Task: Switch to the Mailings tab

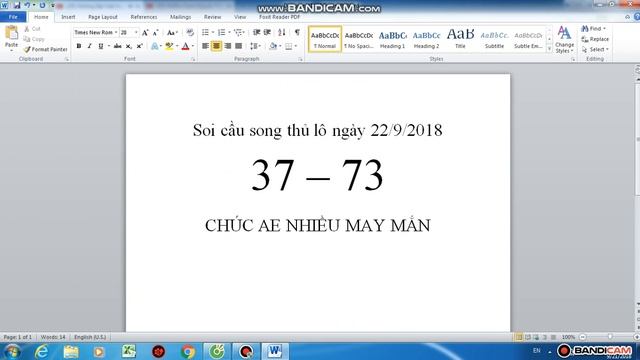Action: [x=180, y=17]
